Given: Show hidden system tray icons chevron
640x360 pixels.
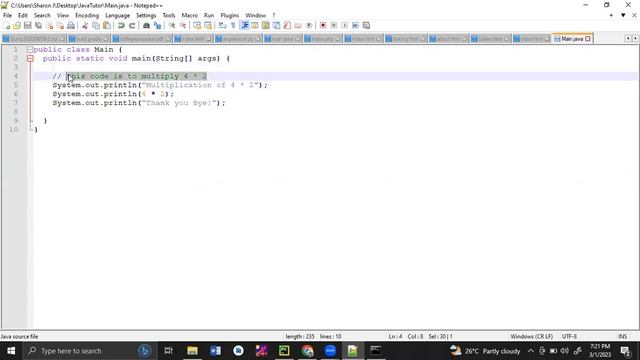Looking at the screenshot, I should (x=531, y=351).
